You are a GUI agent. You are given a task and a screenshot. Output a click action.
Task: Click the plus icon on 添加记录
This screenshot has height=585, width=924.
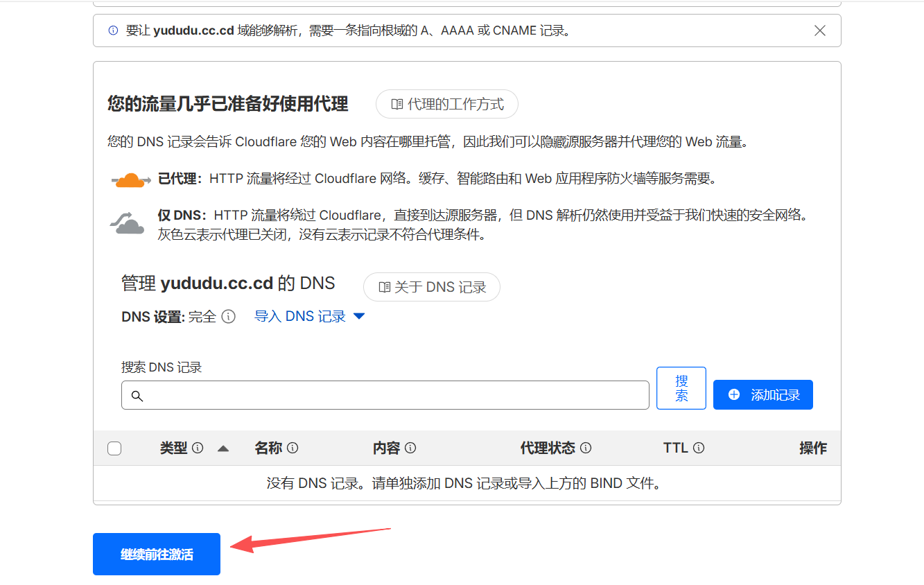[x=735, y=394]
